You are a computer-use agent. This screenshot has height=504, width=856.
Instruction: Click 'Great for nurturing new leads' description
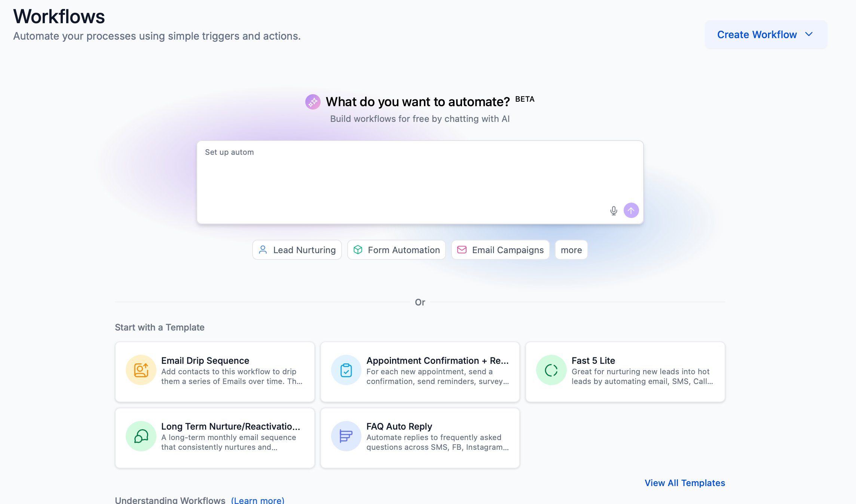tap(642, 377)
